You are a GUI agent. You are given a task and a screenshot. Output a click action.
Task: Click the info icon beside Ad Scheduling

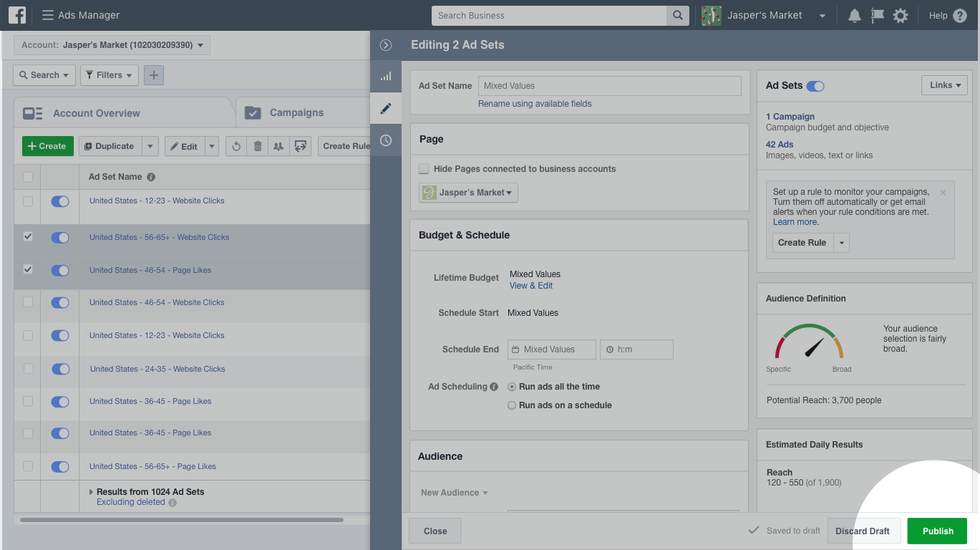pyautogui.click(x=494, y=387)
